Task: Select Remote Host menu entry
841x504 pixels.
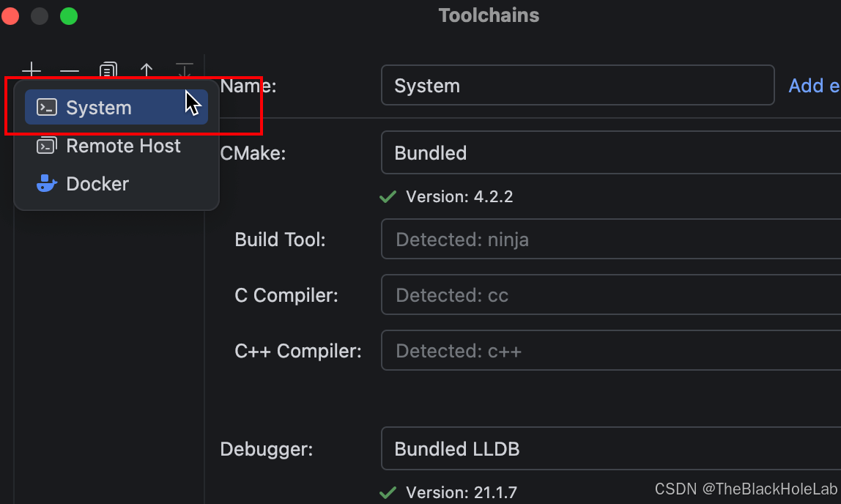Action: pos(116,146)
